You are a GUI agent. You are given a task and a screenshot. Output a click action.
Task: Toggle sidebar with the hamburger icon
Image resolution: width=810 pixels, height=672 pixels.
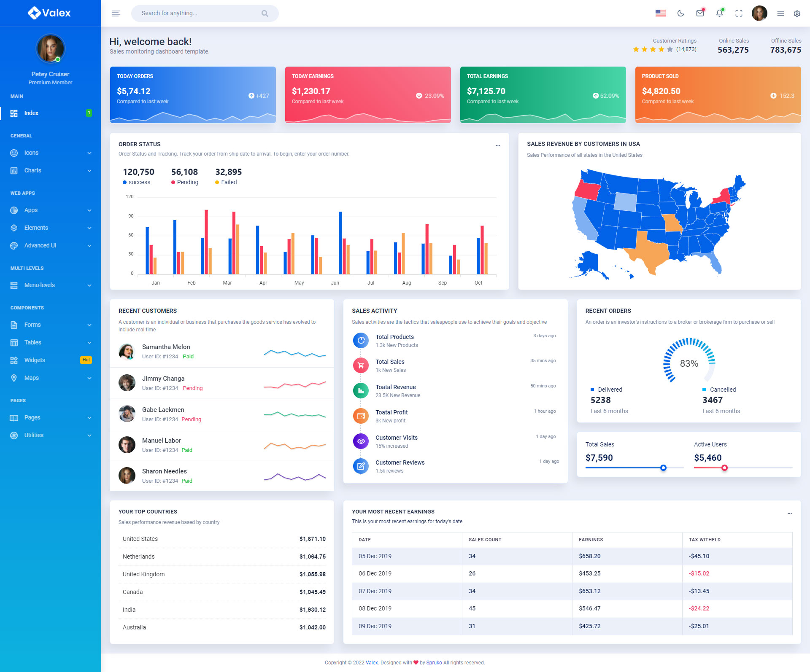pos(116,13)
